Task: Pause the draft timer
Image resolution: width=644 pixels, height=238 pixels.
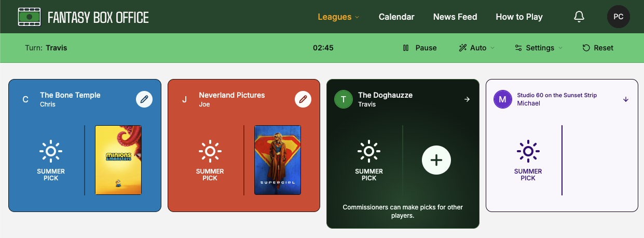Action: tap(420, 48)
